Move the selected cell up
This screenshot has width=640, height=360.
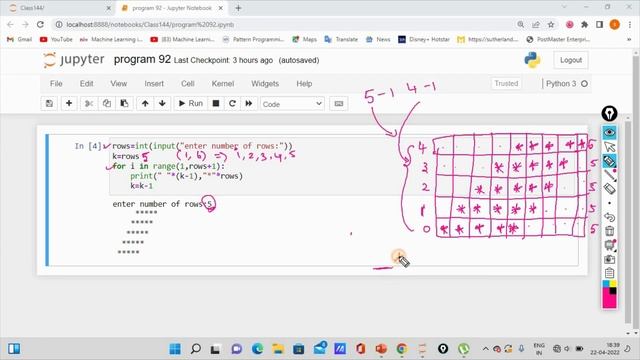[145, 104]
